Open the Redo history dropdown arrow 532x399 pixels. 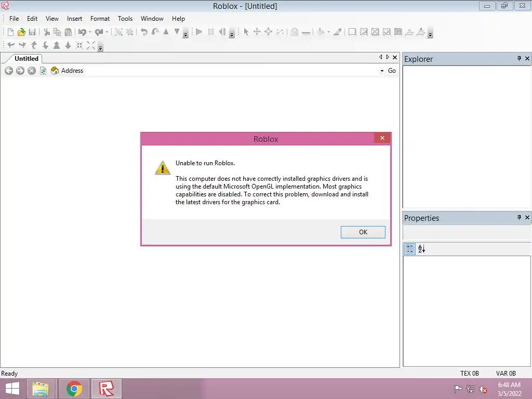[107, 32]
